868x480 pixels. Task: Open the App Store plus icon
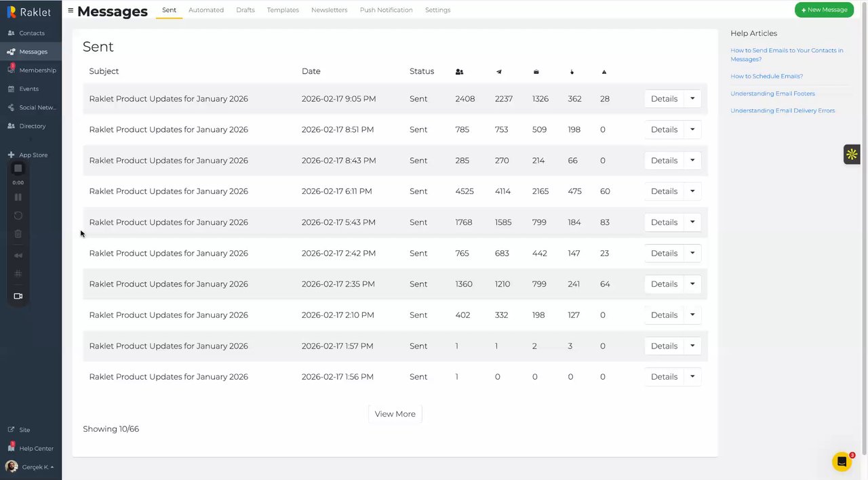tap(11, 155)
